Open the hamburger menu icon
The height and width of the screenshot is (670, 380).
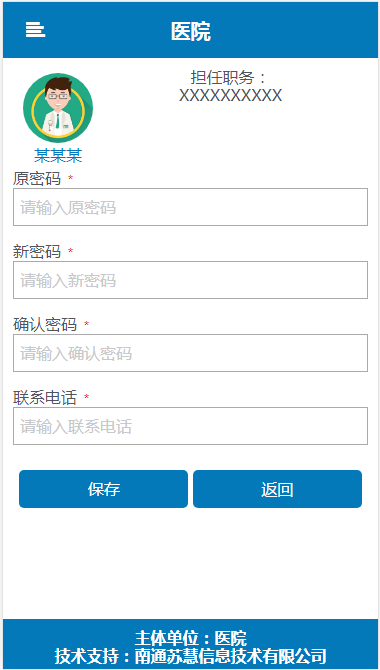[35, 30]
